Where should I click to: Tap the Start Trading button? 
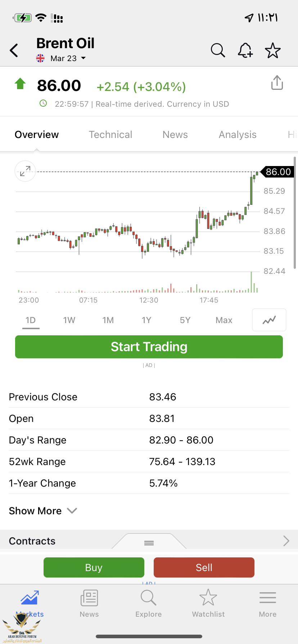[x=149, y=347]
